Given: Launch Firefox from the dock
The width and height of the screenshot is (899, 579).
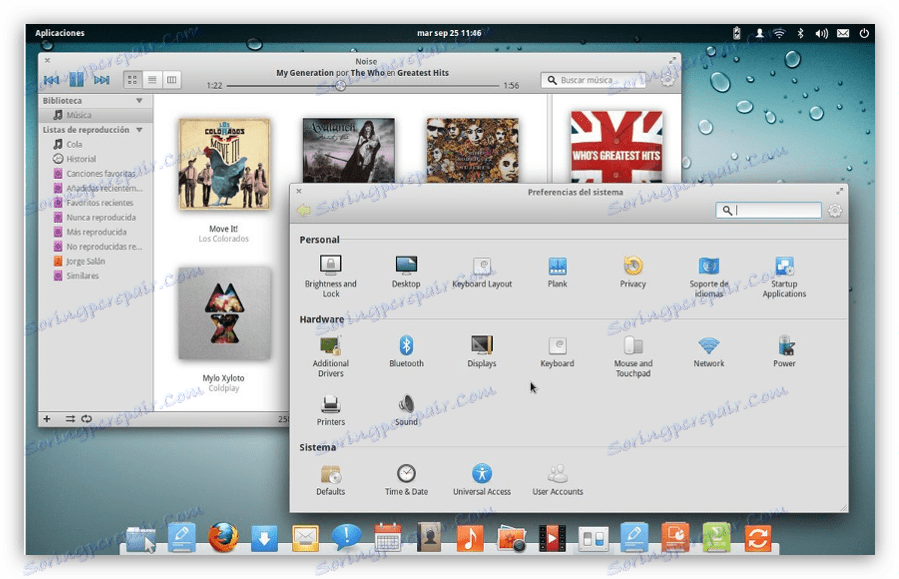Looking at the screenshot, I should point(223,537).
